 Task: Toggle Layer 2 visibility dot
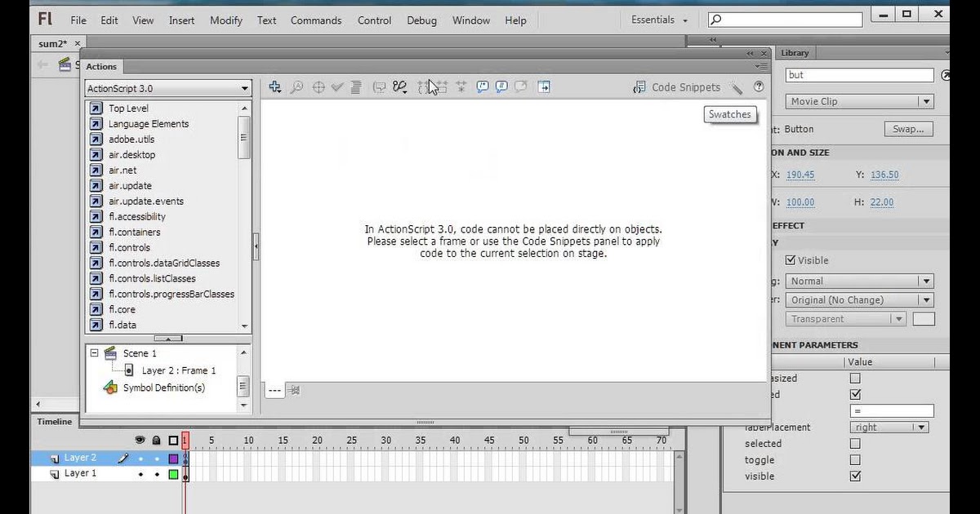pos(140,459)
